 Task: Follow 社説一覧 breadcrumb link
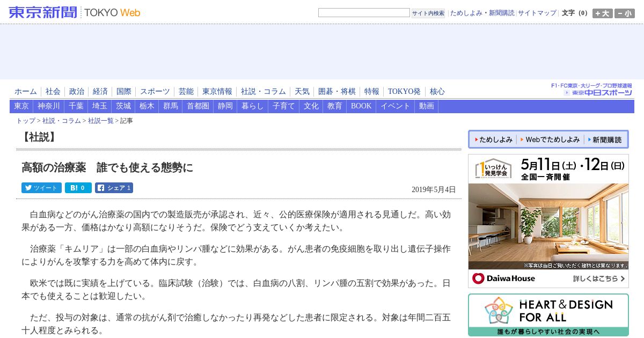coord(101,121)
